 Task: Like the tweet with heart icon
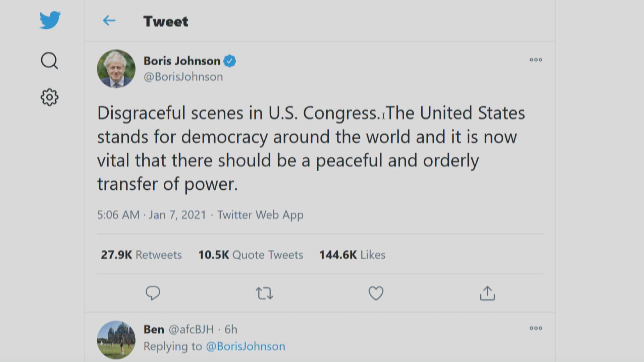tap(376, 293)
